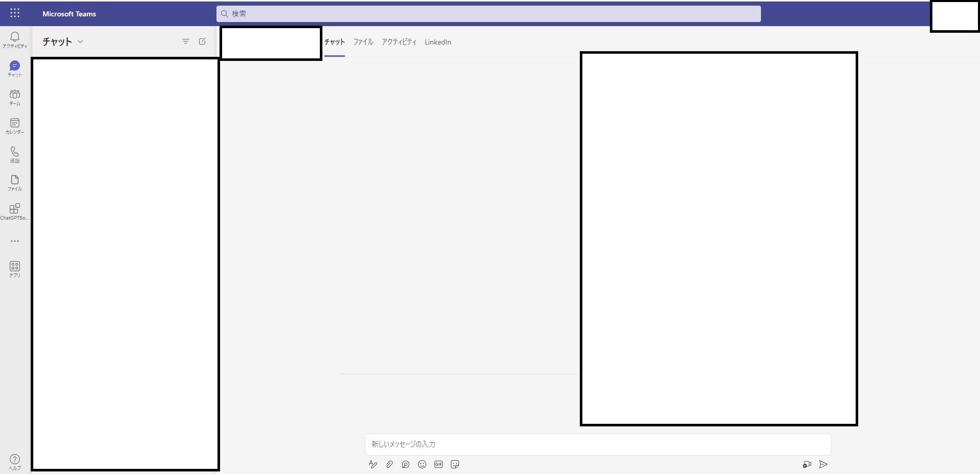The height and width of the screenshot is (474, 980).
Task: Open the sticker picker
Action: tap(455, 464)
